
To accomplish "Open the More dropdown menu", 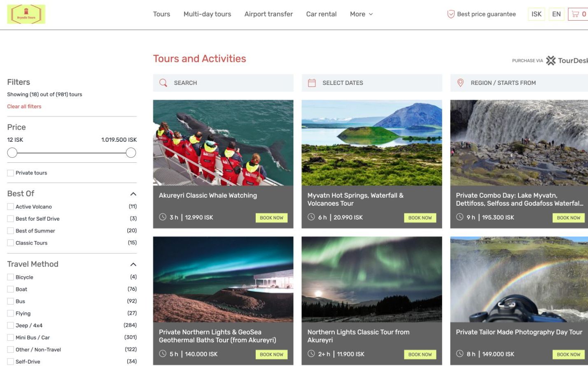I will coord(361,14).
